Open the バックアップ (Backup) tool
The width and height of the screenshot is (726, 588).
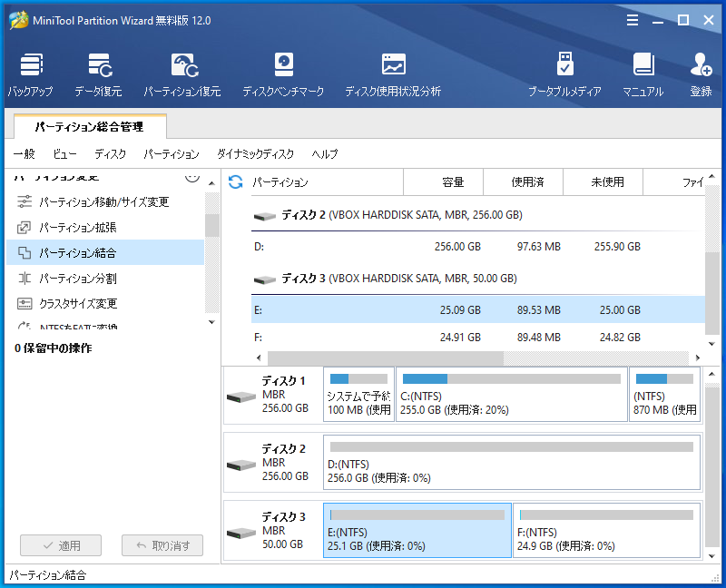coord(31,74)
